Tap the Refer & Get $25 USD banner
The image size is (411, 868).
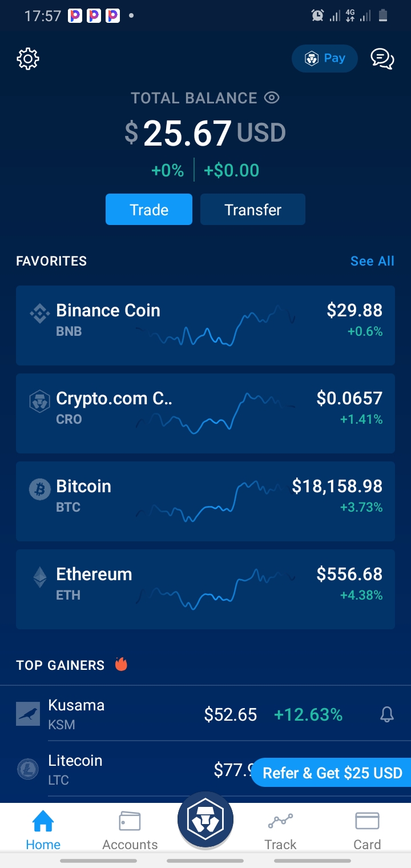tap(332, 773)
